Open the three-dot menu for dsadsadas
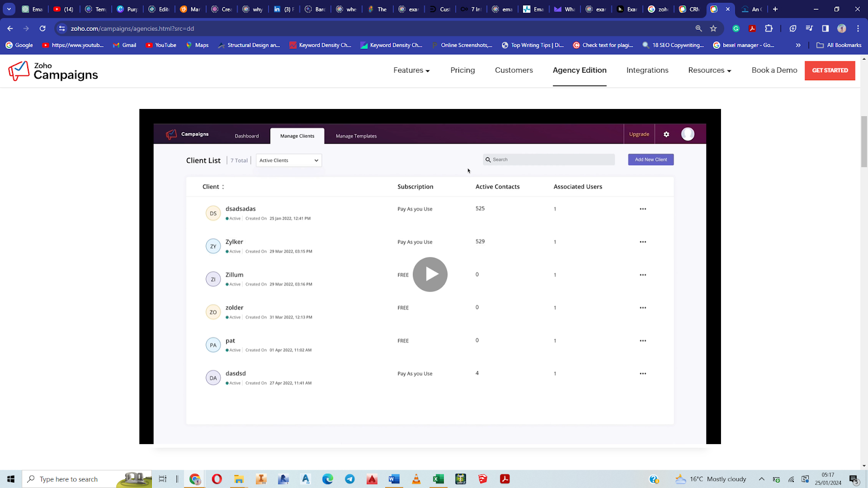Screen dimensions: 868x488 (x=643, y=209)
